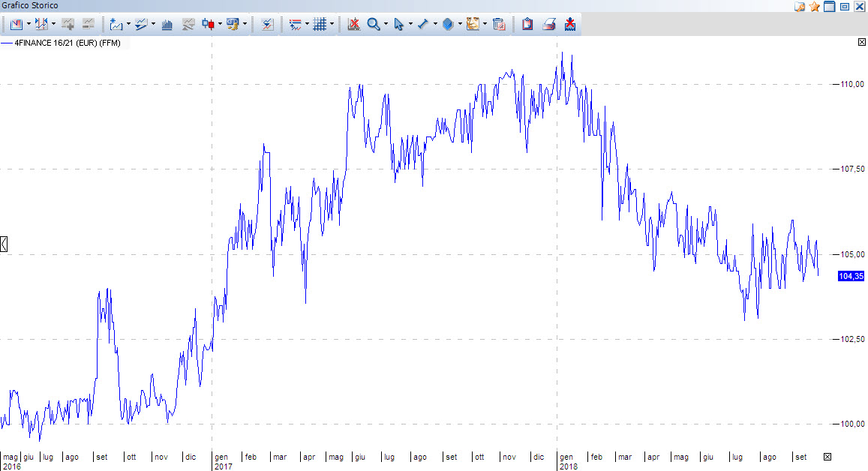
Task: Click the magnifying glass zoom tool
Action: pos(373,24)
